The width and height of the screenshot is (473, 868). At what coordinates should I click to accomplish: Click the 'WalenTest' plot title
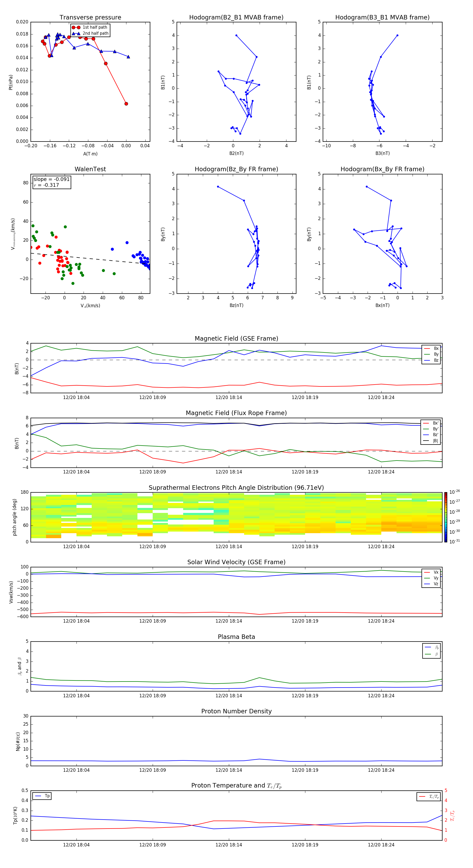click(x=90, y=169)
